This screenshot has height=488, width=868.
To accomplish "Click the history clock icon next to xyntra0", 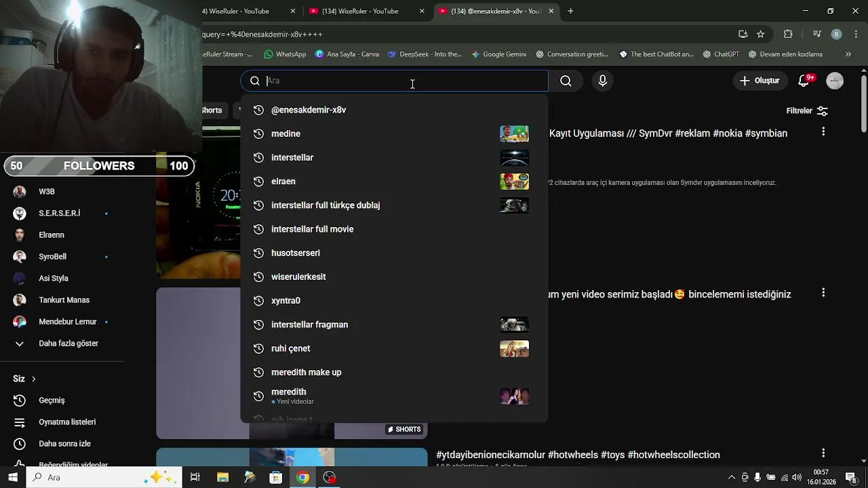I will pos(258,300).
